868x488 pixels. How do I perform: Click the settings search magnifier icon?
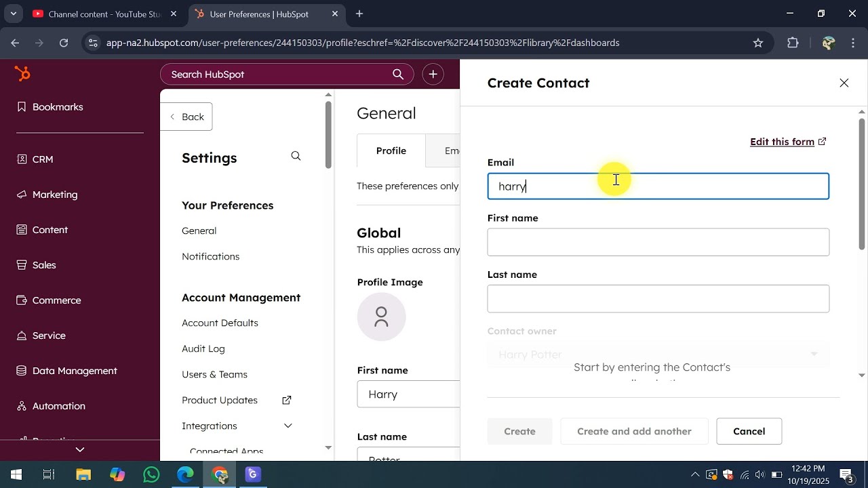[x=296, y=156]
